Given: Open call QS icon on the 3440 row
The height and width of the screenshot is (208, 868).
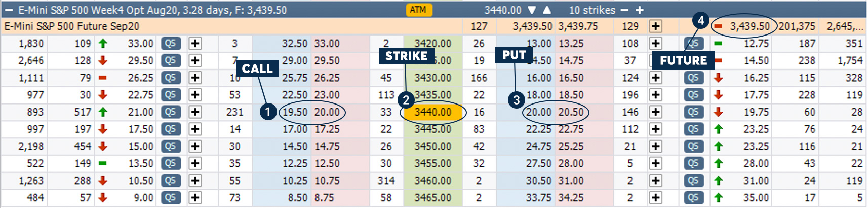Looking at the screenshot, I should (x=171, y=112).
